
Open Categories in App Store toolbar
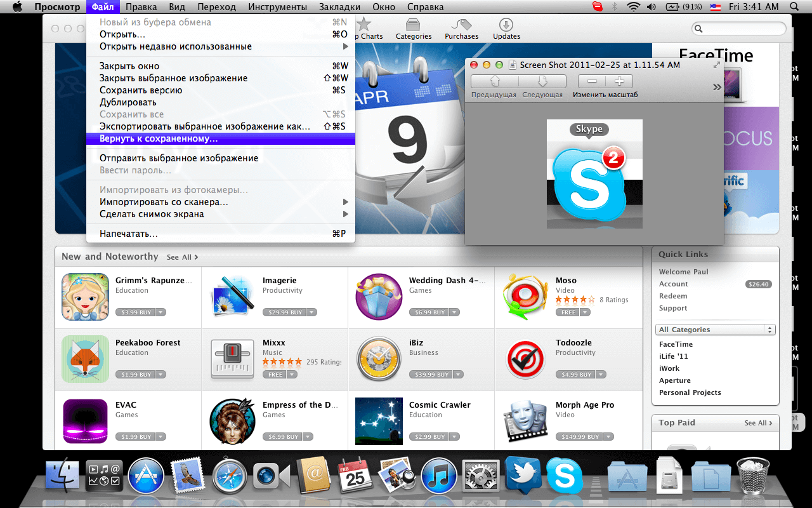click(x=414, y=29)
